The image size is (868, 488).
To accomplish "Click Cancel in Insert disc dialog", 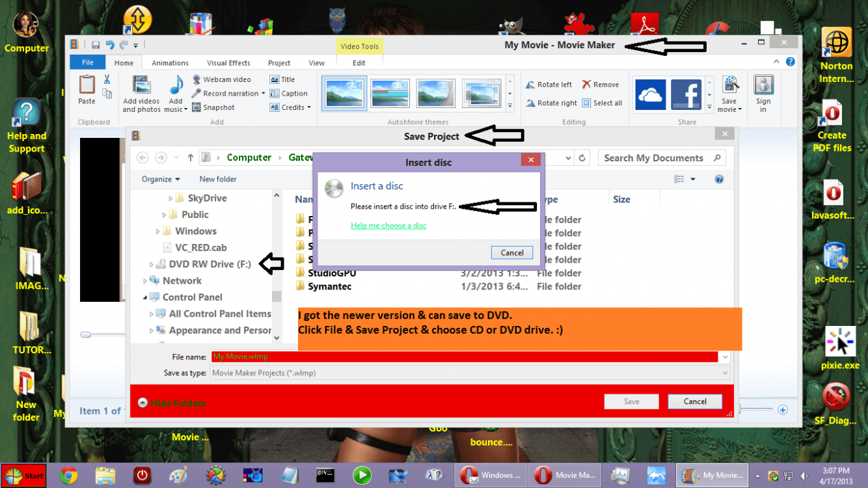I will tap(512, 252).
